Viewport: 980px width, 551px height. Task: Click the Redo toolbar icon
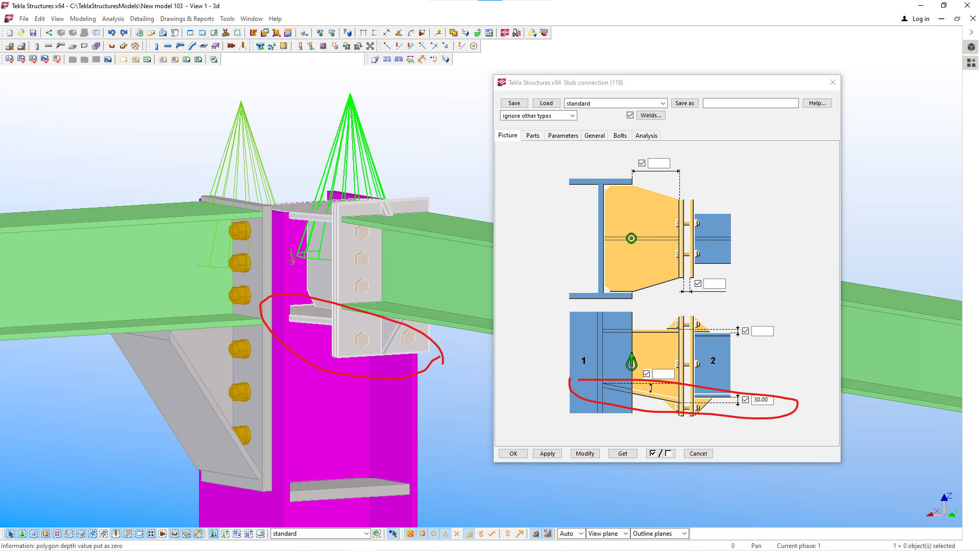click(x=124, y=33)
